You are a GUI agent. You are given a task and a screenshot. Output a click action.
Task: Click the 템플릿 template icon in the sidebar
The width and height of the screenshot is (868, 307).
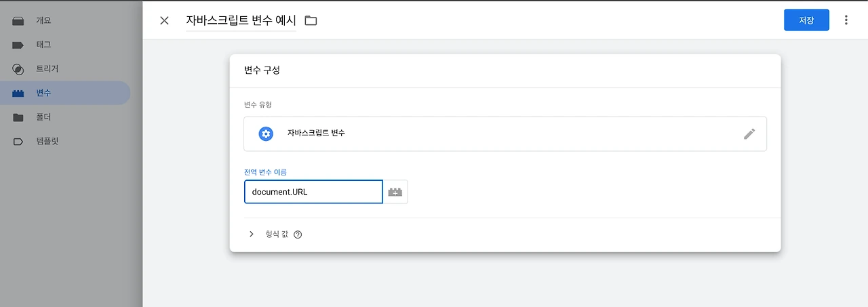tap(18, 142)
